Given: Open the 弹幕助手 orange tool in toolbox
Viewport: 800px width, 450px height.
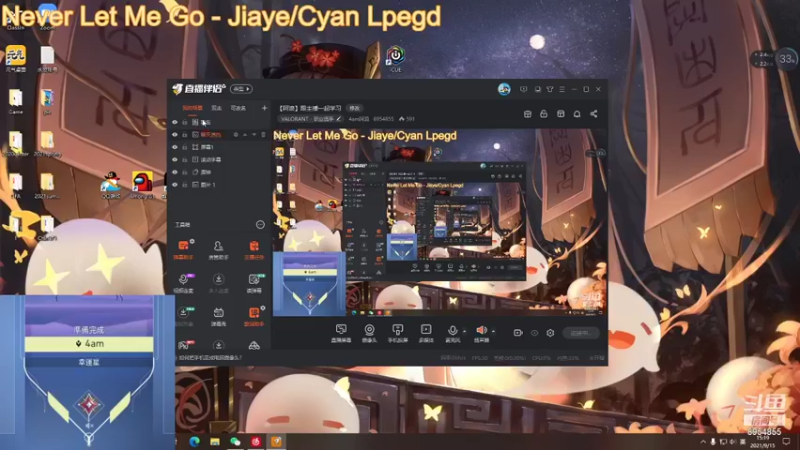Looking at the screenshot, I should [x=183, y=249].
